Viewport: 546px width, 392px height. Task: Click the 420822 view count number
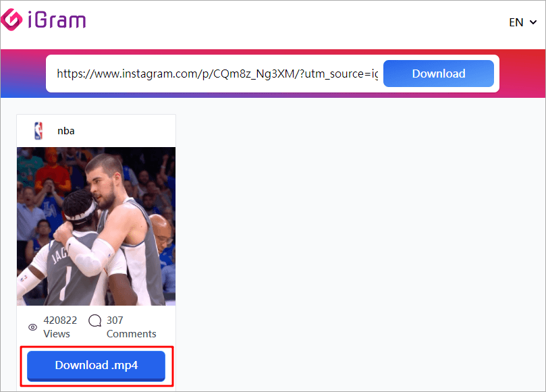(60, 320)
